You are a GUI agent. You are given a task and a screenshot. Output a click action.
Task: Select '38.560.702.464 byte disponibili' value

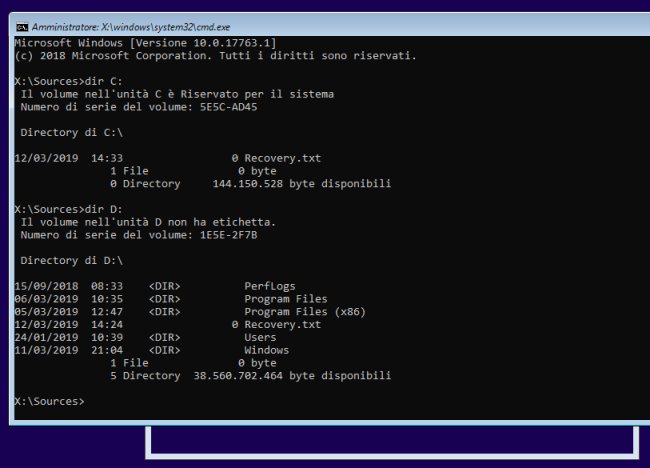(x=292, y=376)
